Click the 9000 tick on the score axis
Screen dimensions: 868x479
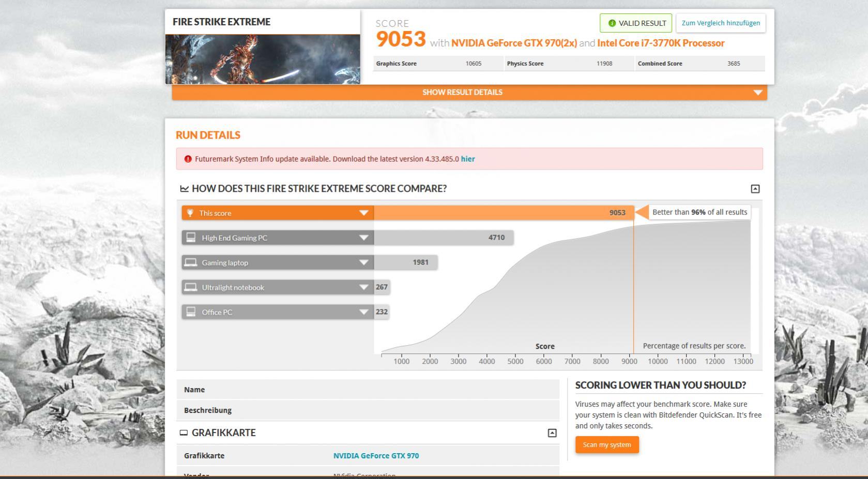click(x=629, y=362)
